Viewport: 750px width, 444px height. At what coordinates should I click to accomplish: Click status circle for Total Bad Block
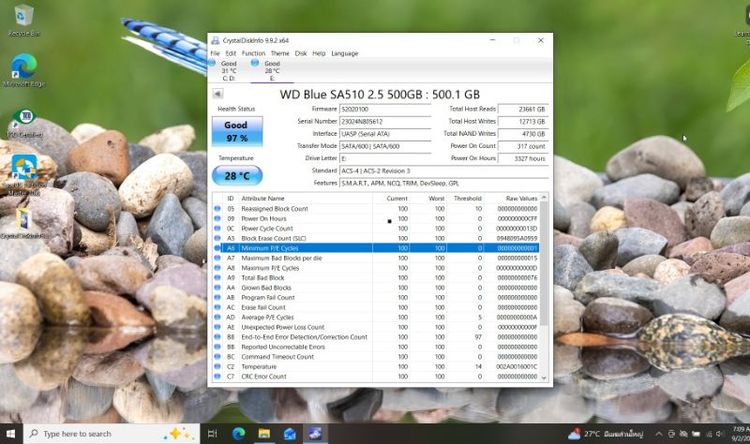217,278
